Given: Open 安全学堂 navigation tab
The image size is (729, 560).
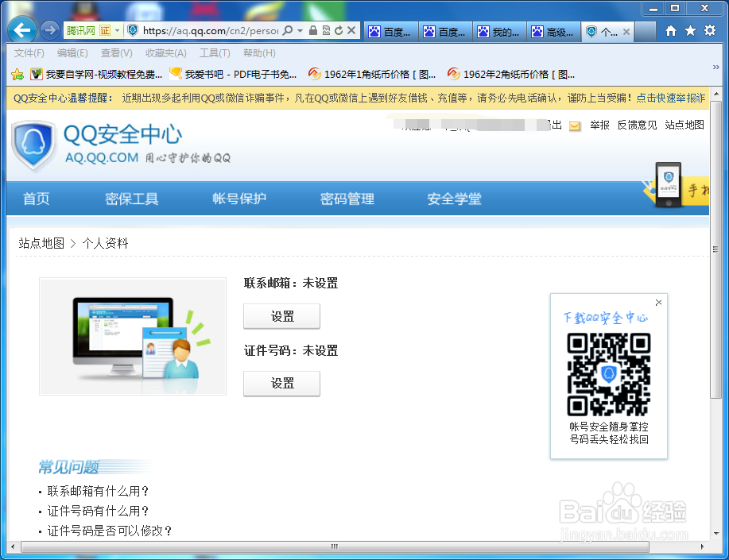Looking at the screenshot, I should click(454, 199).
